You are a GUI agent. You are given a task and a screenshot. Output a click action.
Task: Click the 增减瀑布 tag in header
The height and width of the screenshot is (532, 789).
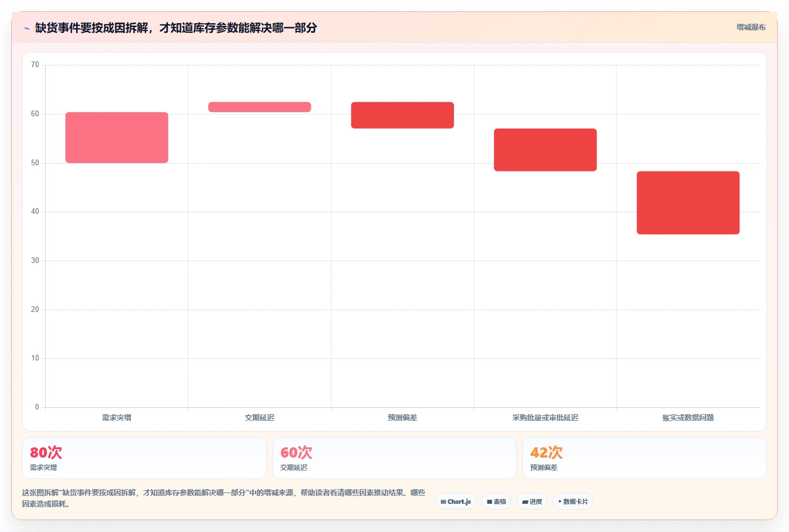pos(751,27)
